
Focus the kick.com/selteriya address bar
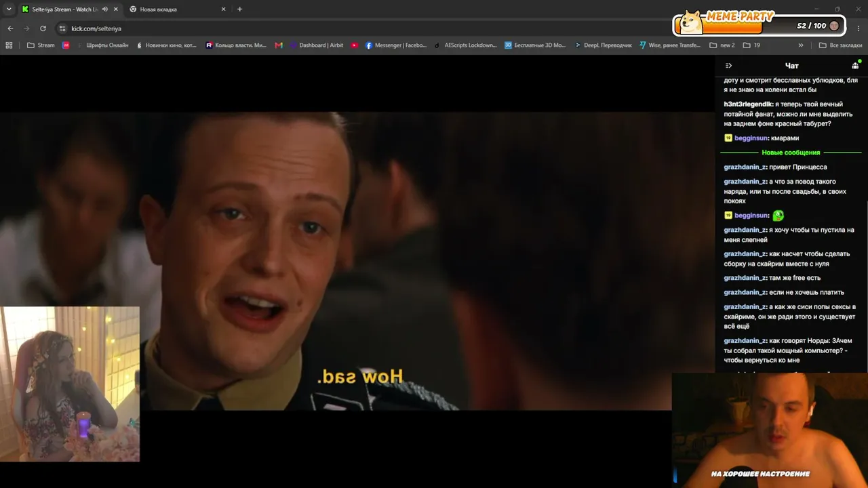coord(366,28)
